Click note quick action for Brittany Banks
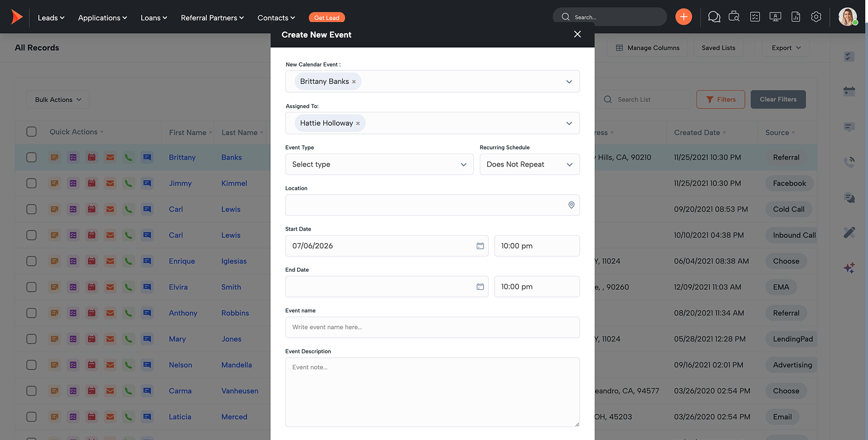 click(55, 158)
